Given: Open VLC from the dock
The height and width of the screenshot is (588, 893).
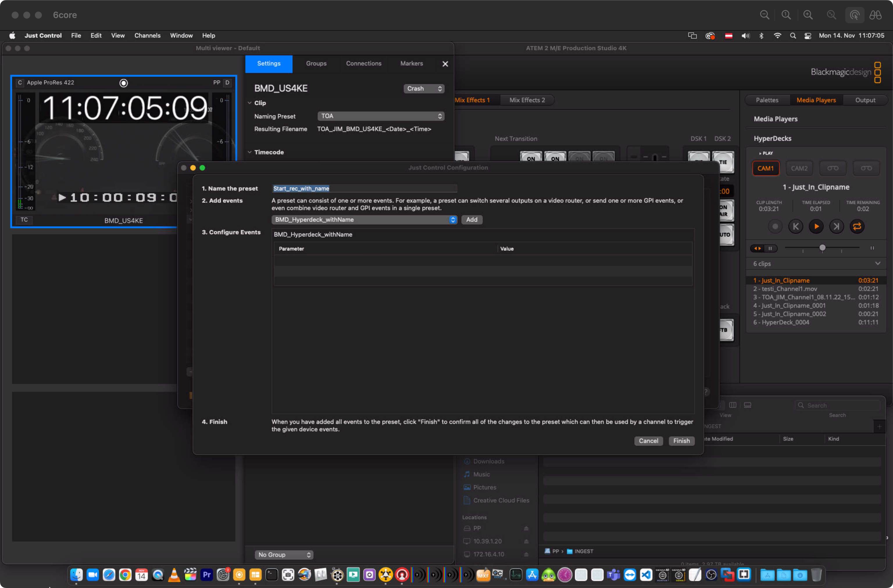Looking at the screenshot, I should pyautogui.click(x=174, y=575).
